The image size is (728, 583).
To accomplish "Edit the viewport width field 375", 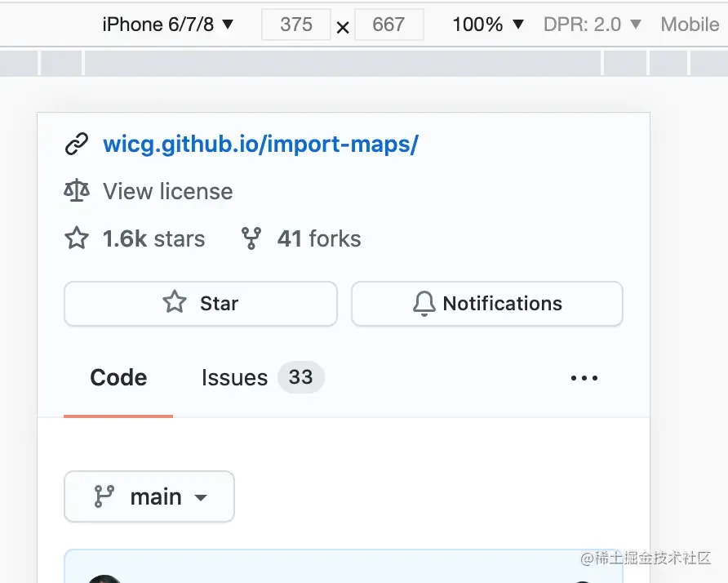I will click(296, 24).
